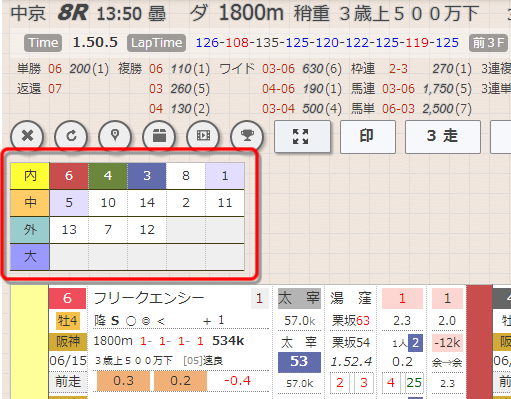Click the orange 0.2 value cell
Screen dimensions: 511x399
click(180, 381)
